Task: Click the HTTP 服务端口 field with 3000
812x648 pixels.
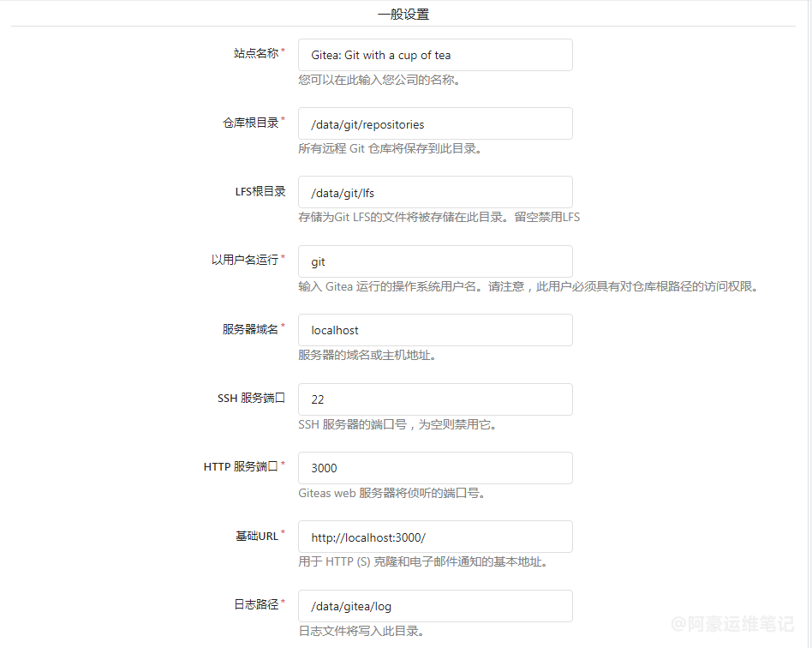Action: (x=434, y=468)
